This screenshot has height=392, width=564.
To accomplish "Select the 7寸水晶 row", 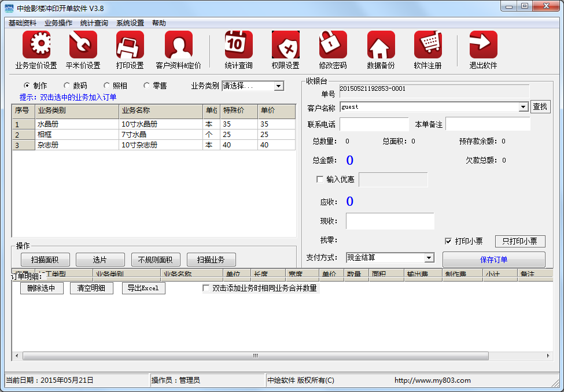I will (x=154, y=135).
